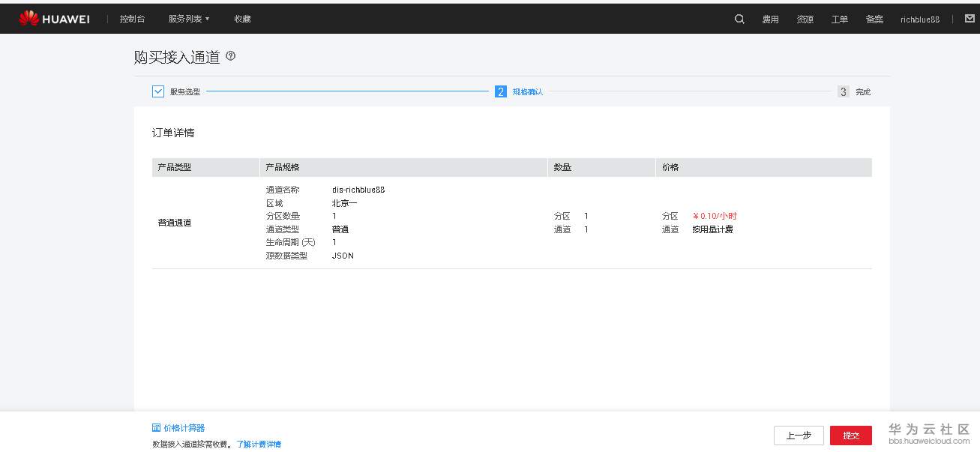Open 工单 menu
This screenshot has width=980, height=452.
click(840, 19)
